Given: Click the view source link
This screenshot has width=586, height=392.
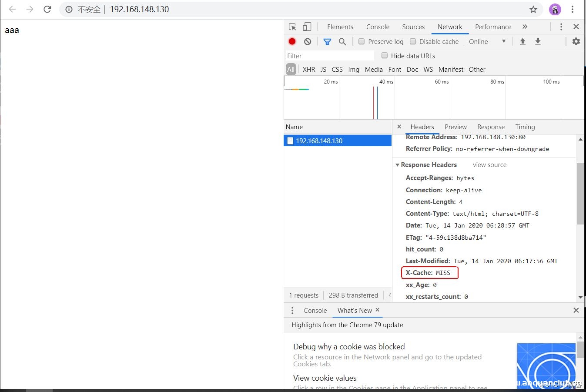Looking at the screenshot, I should click(x=489, y=165).
